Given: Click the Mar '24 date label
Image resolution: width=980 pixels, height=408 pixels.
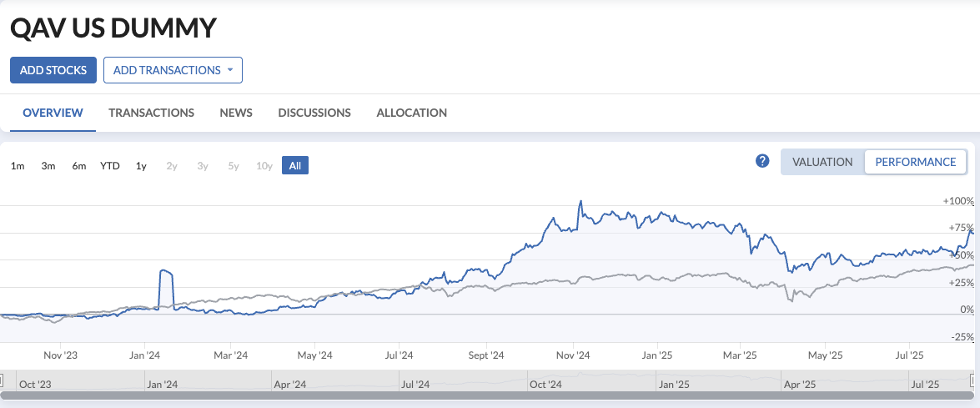Looking at the screenshot, I should 231,355.
